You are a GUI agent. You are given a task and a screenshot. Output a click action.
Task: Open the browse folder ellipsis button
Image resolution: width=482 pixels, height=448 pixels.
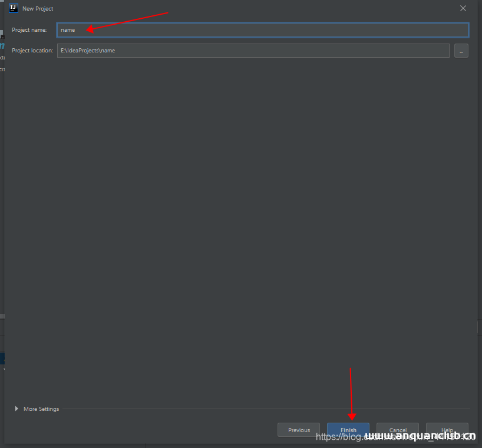click(461, 51)
